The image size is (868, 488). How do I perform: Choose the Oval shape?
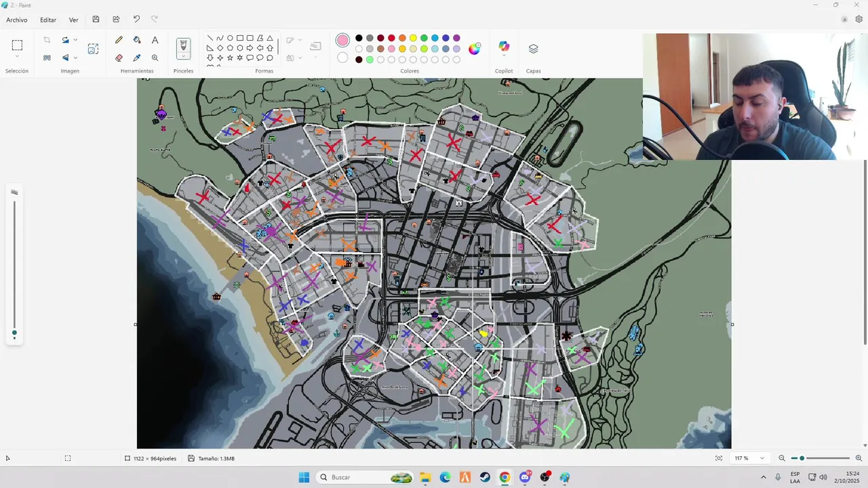230,38
